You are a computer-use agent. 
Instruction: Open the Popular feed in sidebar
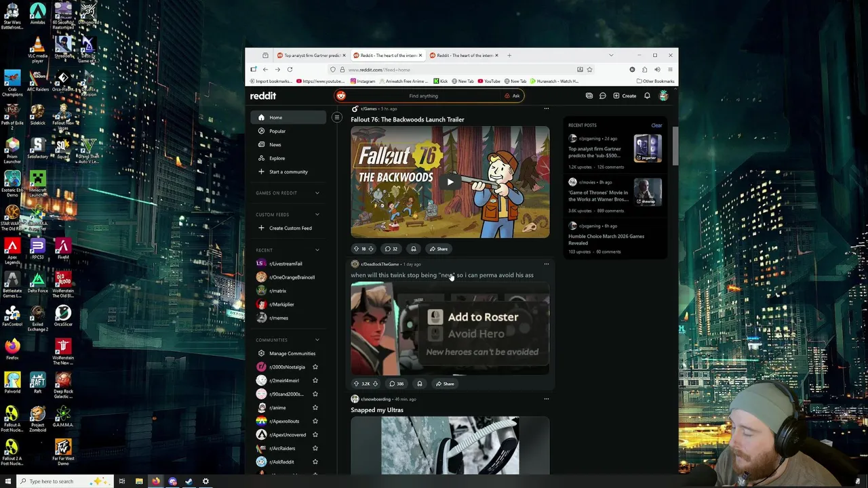(288, 131)
